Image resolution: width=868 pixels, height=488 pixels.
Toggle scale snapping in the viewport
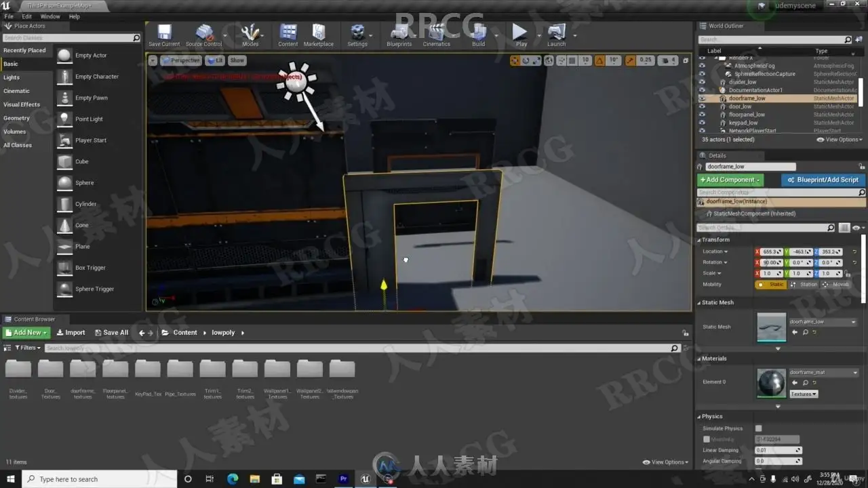pyautogui.click(x=630, y=60)
